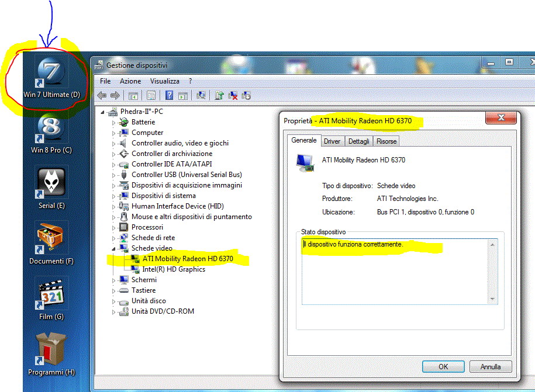Expand Controller IDE ATA/ATAPI
Image resolution: width=535 pixels, height=392 pixels.
coord(113,165)
